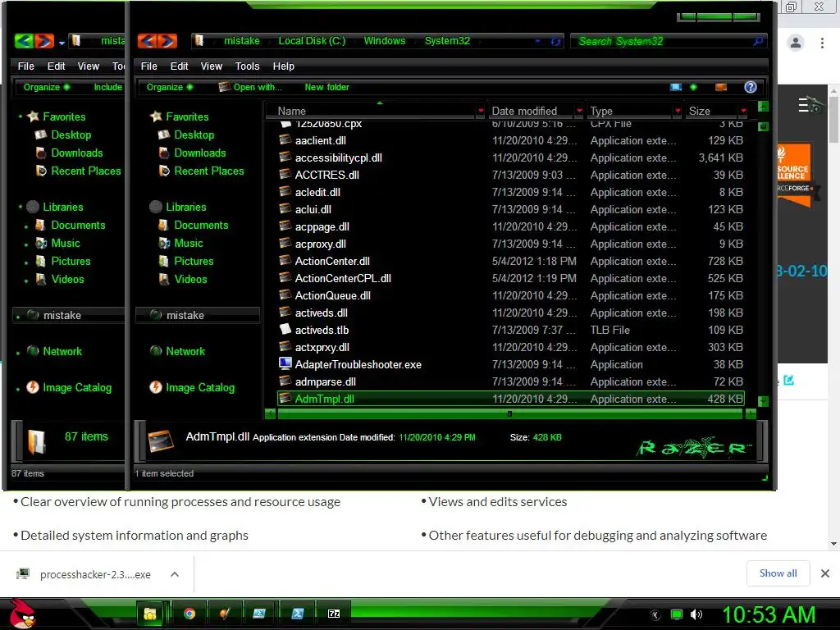Open Explorer help question mark icon
Viewport: 840px width, 630px height.
tap(751, 87)
